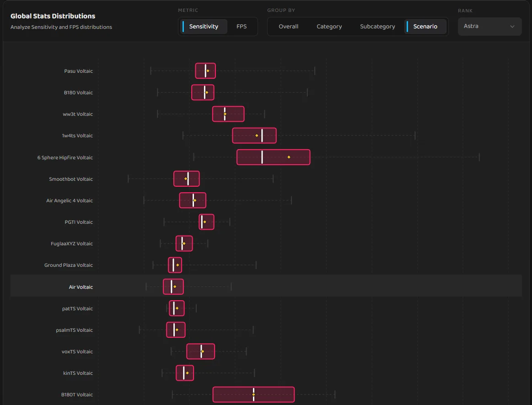The height and width of the screenshot is (405, 532).
Task: Select the Scenario grouping option
Action: 425,27
